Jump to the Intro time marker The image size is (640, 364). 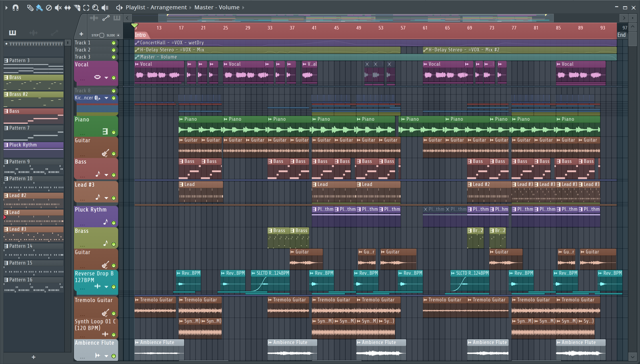140,35
